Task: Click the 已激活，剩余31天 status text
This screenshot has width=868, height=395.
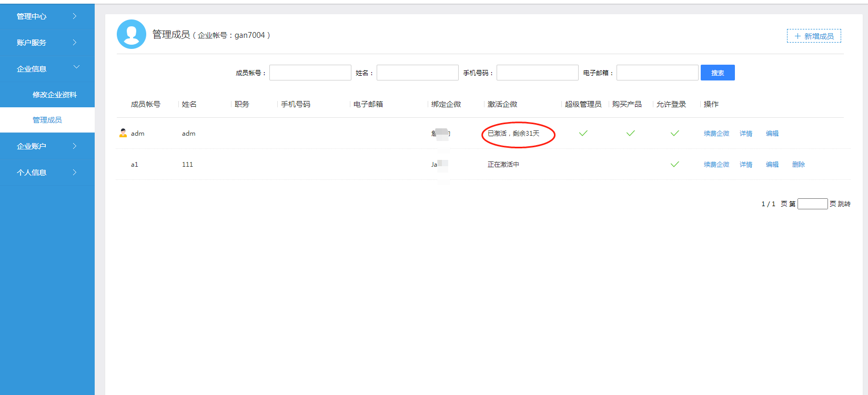Action: click(513, 134)
